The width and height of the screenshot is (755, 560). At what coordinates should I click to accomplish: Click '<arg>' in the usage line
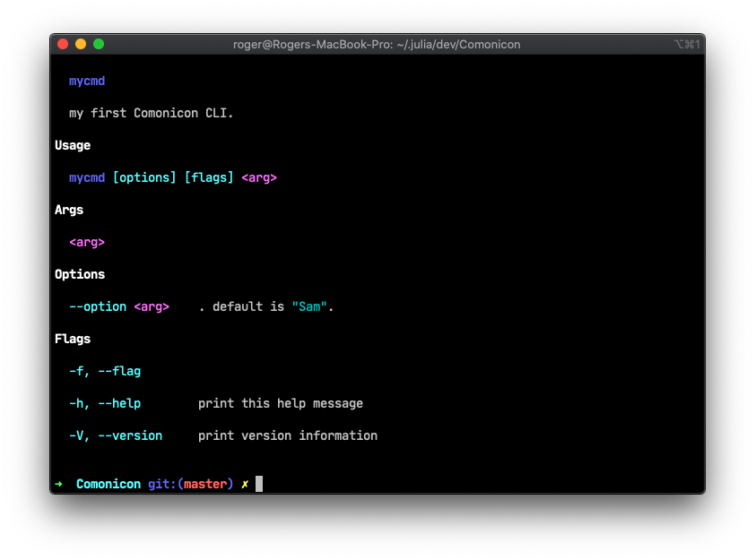[259, 177]
